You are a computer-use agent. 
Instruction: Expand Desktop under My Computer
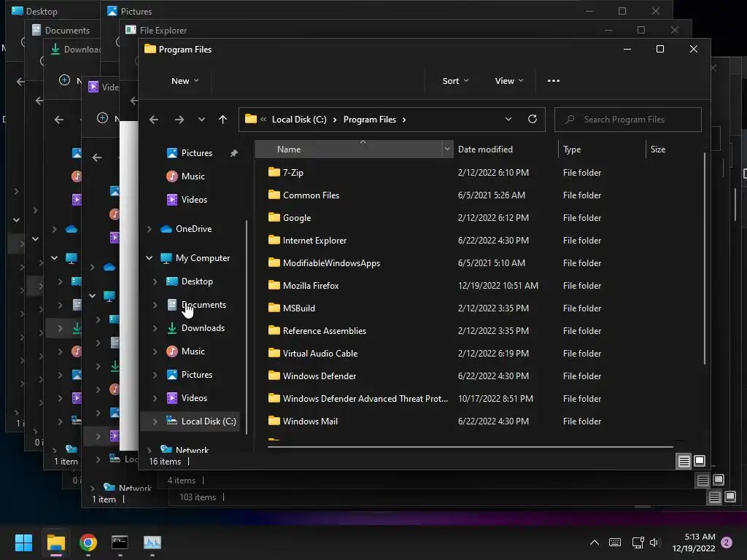click(x=155, y=281)
